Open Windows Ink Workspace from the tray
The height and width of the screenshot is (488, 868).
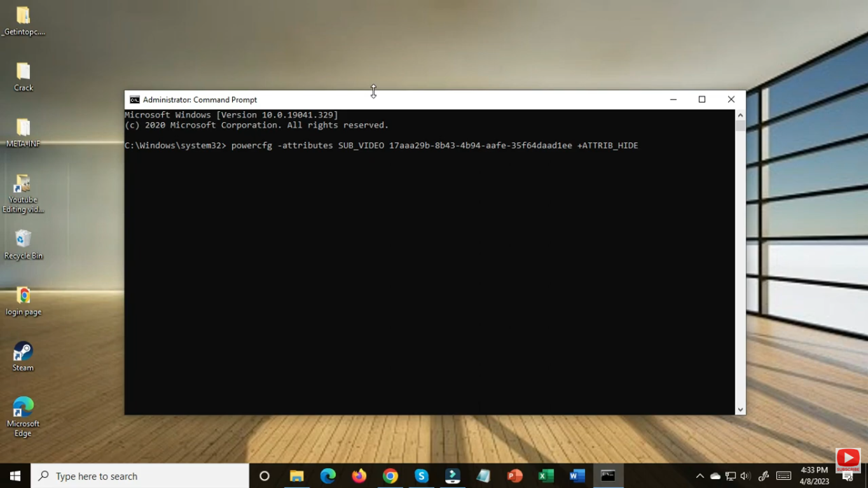[763, 476]
